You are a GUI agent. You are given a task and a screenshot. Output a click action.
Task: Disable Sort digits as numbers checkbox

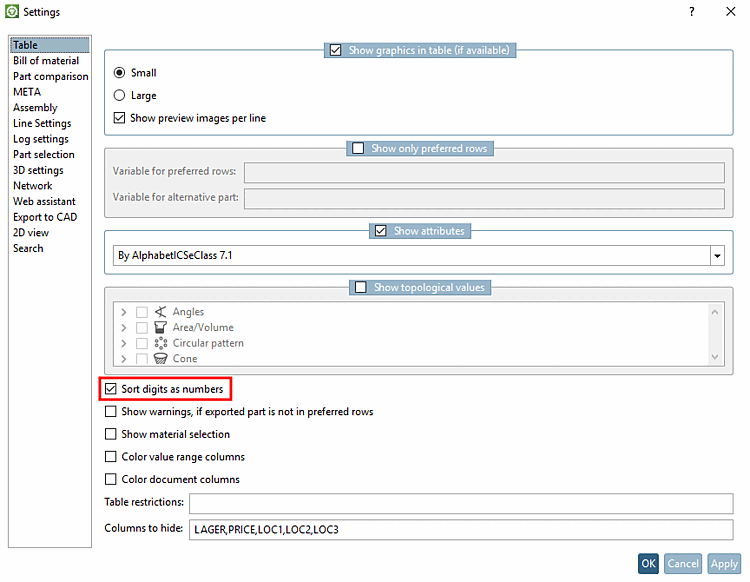(111, 388)
